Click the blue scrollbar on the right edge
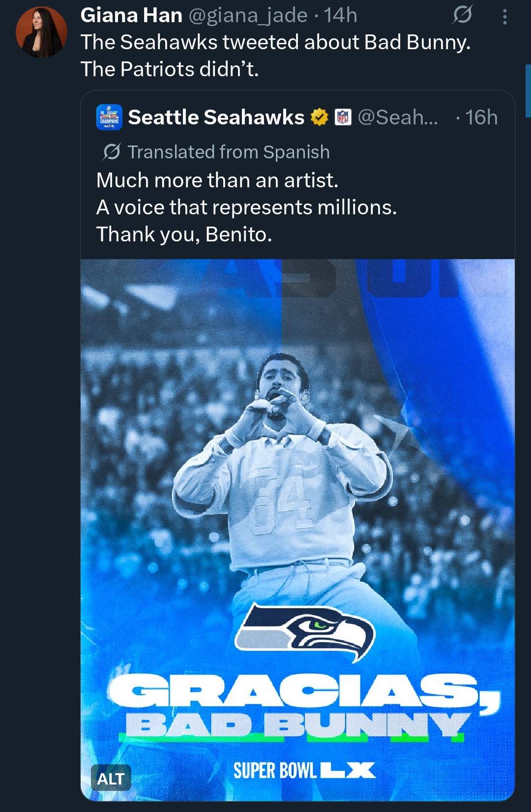The width and height of the screenshot is (531, 812). click(528, 91)
